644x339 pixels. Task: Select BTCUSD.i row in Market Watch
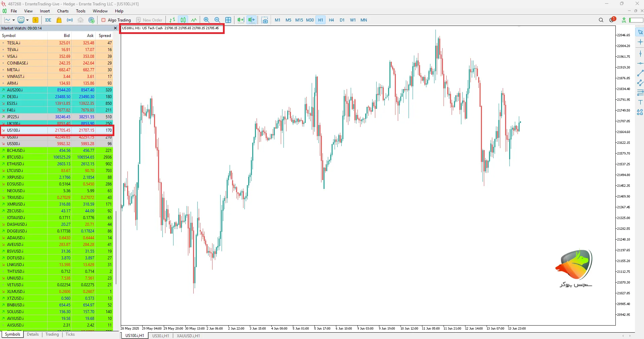click(x=15, y=157)
